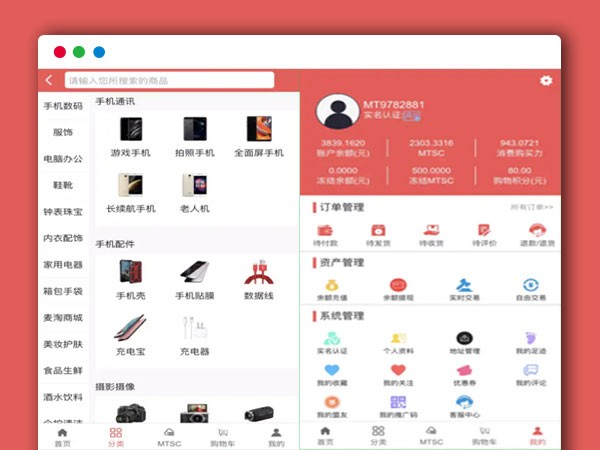Click the product search input field
The image size is (600, 450).
click(x=168, y=80)
